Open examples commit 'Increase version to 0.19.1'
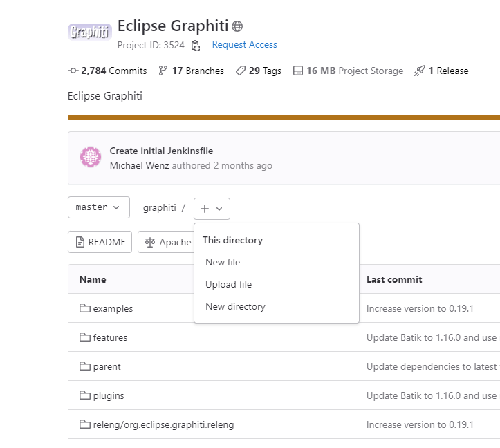500x448 pixels. tap(420, 308)
